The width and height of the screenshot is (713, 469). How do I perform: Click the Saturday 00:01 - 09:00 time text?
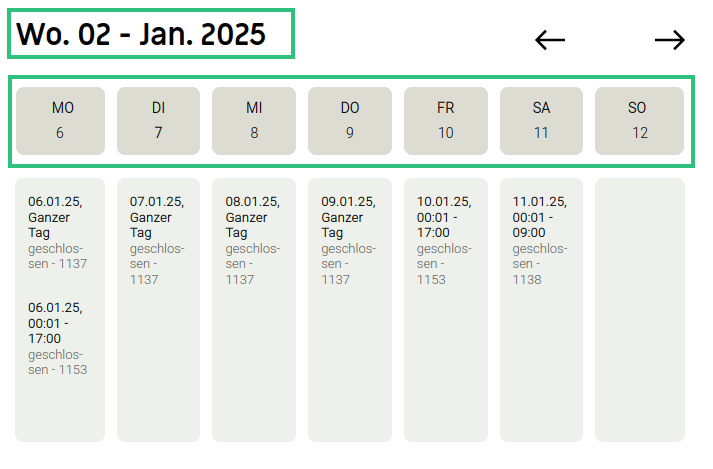(x=536, y=225)
